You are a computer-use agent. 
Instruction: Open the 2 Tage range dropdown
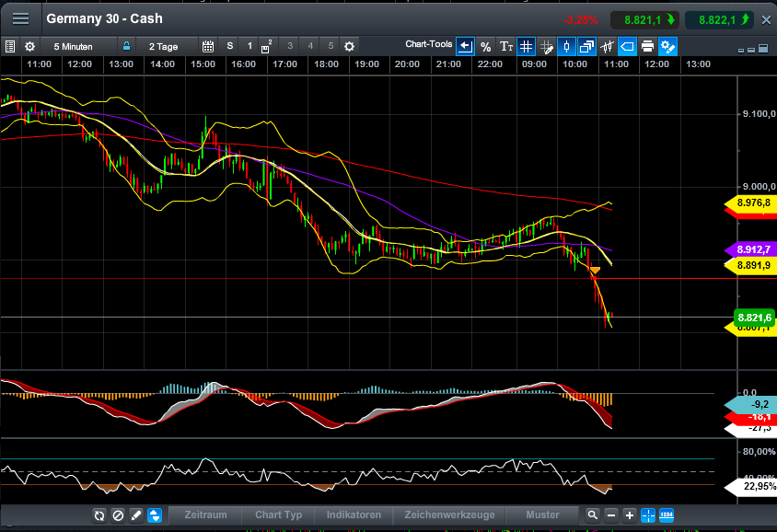[165, 46]
